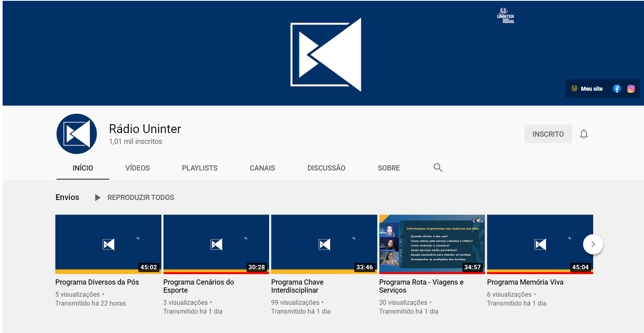Image resolution: width=644 pixels, height=333 pixels.
Task: Click the Rádio Uninter channel avatar
Action: click(77, 134)
